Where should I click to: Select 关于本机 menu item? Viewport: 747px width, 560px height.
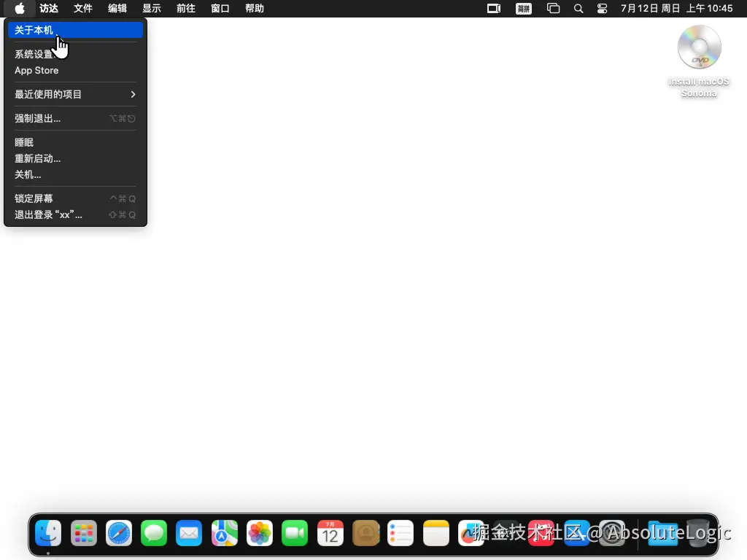75,30
